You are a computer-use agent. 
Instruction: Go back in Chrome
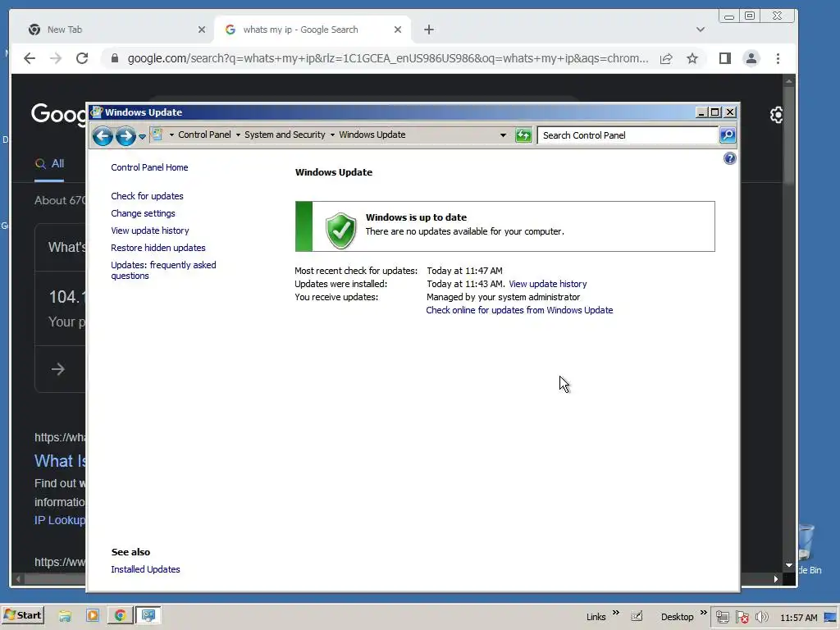30,58
